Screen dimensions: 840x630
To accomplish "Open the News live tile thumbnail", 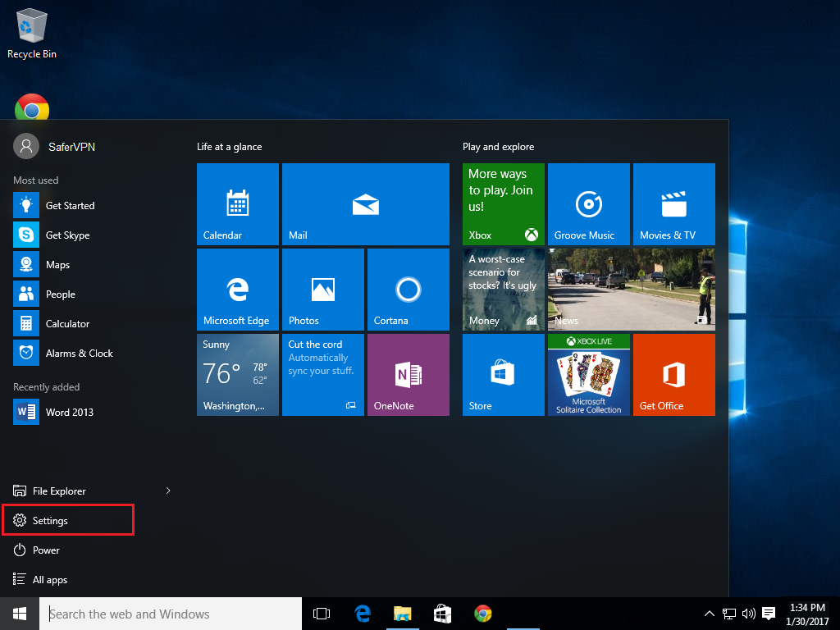I will click(x=631, y=290).
